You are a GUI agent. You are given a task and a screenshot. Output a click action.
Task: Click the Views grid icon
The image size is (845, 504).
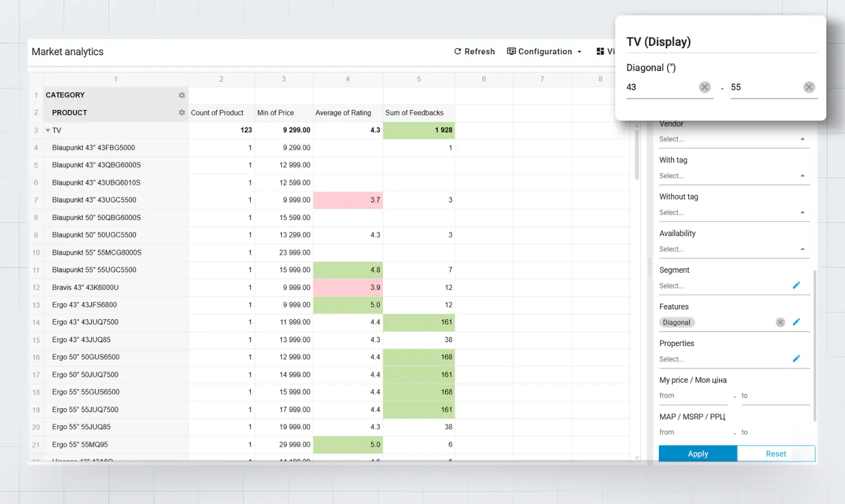(x=600, y=51)
